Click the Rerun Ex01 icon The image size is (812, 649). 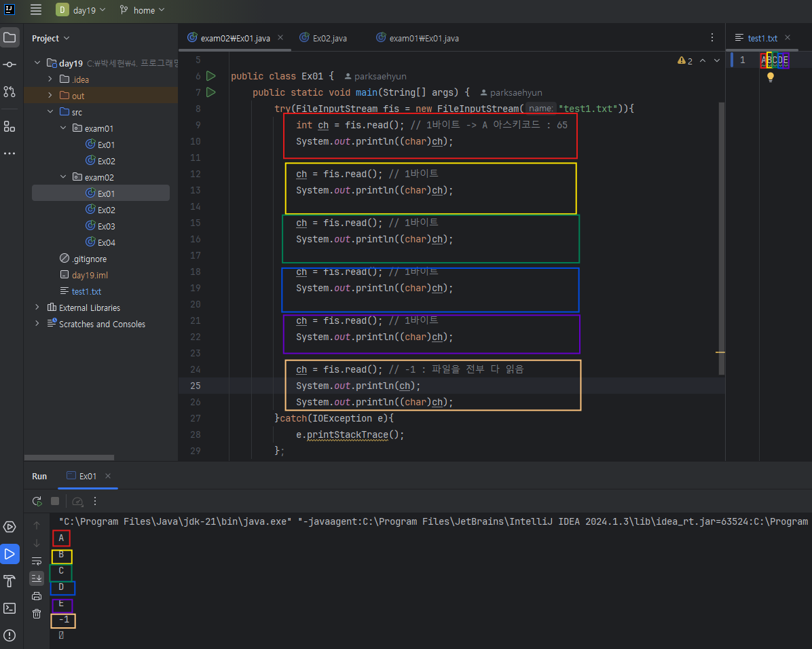[37, 501]
